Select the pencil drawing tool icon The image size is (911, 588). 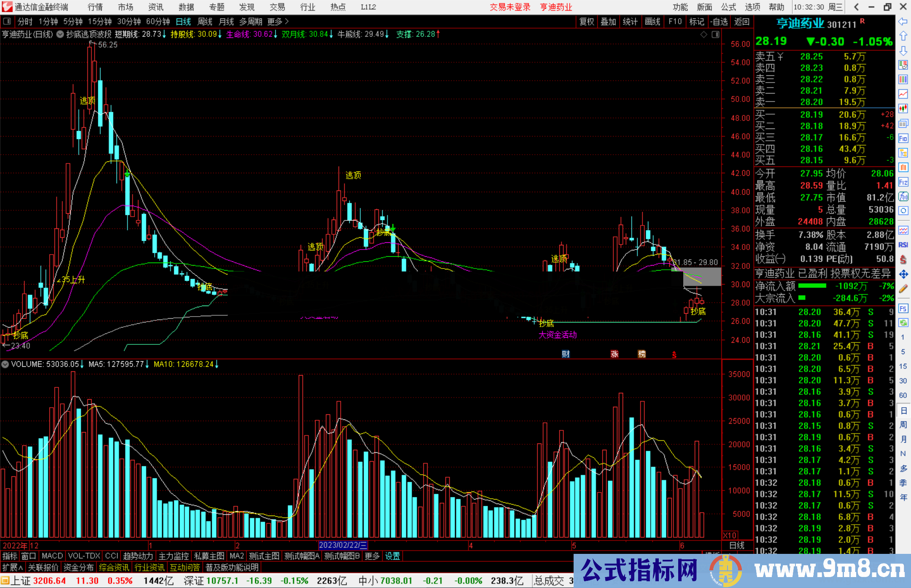903,289
